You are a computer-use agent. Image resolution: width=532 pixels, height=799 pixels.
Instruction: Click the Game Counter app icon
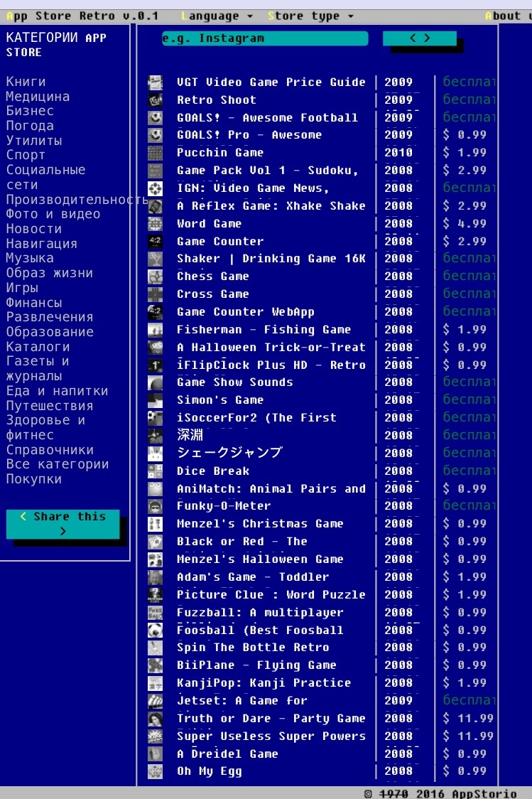[155, 242]
